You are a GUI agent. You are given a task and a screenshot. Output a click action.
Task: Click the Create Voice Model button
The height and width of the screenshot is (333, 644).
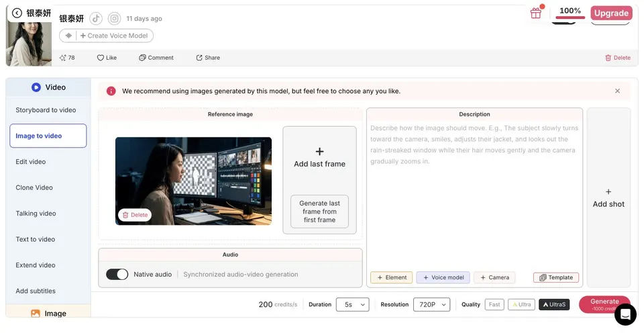click(x=107, y=36)
